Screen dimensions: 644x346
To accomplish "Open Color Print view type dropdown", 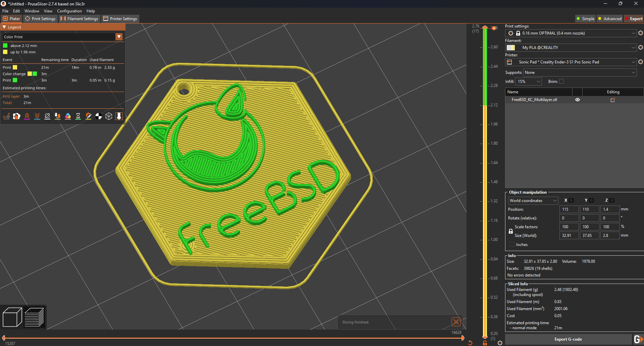I will click(x=119, y=37).
